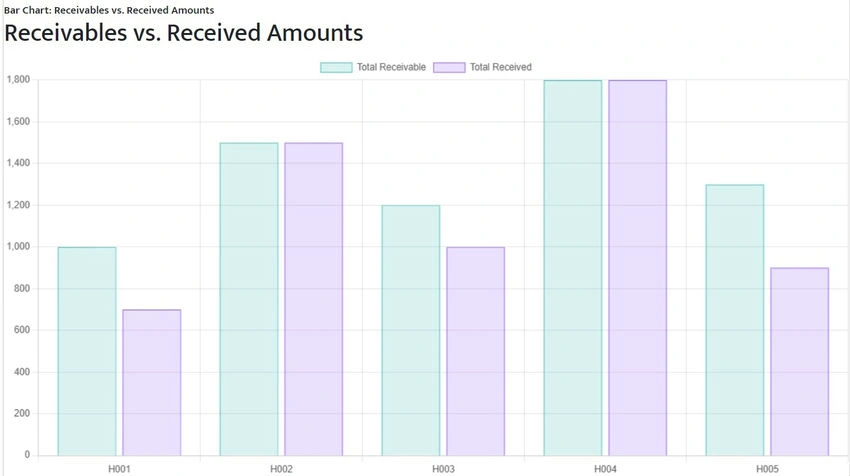This screenshot has height=476, width=850.
Task: Click the H001 x-axis label
Action: click(119, 469)
